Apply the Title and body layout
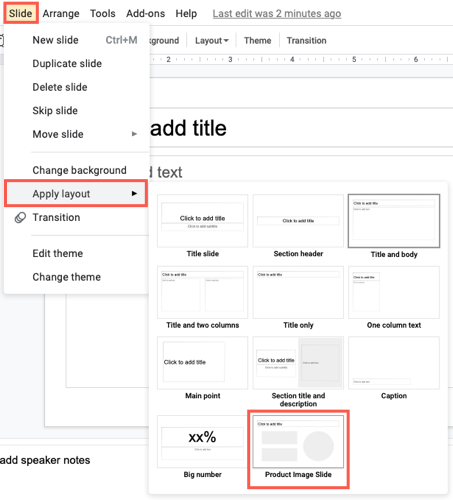The height and width of the screenshot is (500, 453). (x=394, y=221)
